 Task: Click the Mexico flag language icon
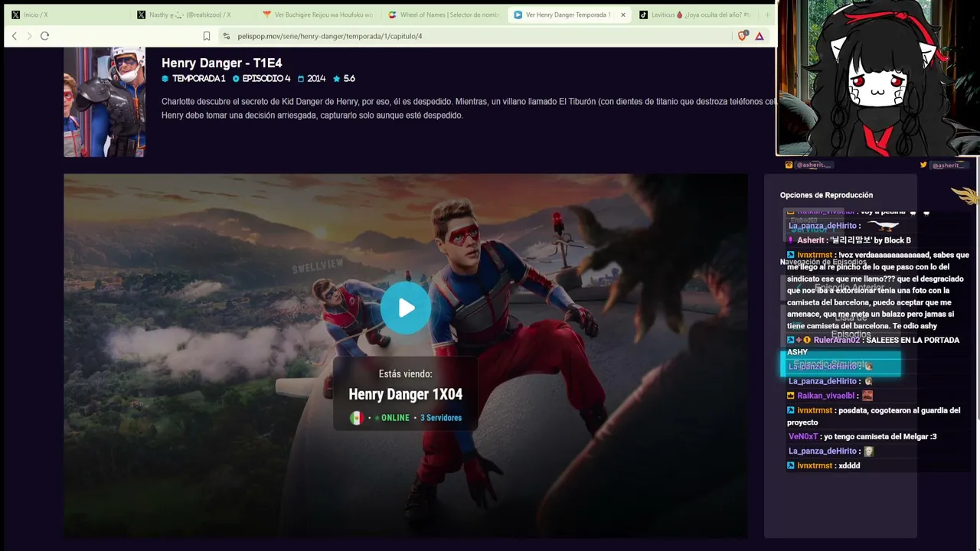pyautogui.click(x=356, y=418)
